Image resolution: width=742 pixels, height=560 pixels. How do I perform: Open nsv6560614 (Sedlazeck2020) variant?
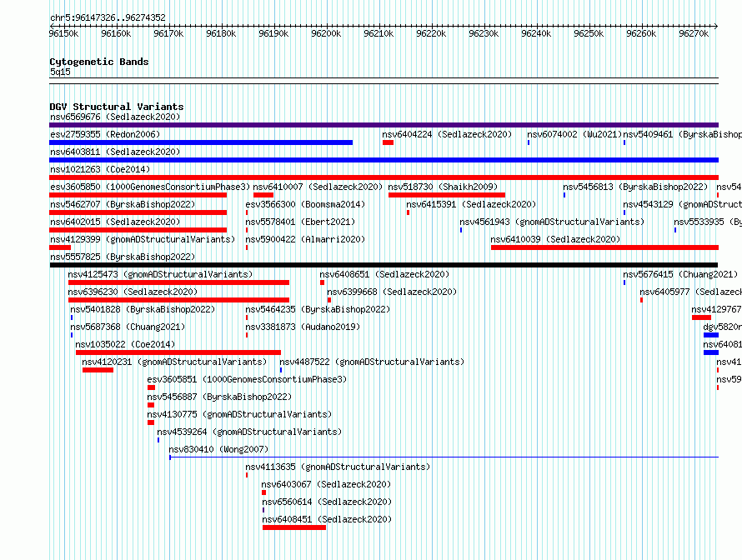click(x=327, y=502)
